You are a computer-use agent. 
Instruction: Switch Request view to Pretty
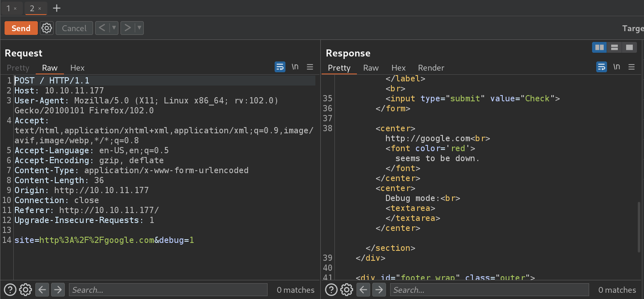point(18,68)
